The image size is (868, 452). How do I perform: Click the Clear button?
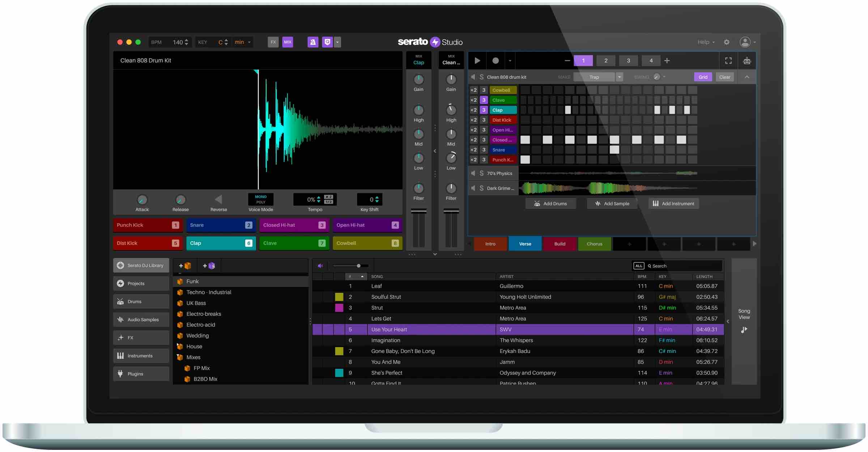coord(724,77)
